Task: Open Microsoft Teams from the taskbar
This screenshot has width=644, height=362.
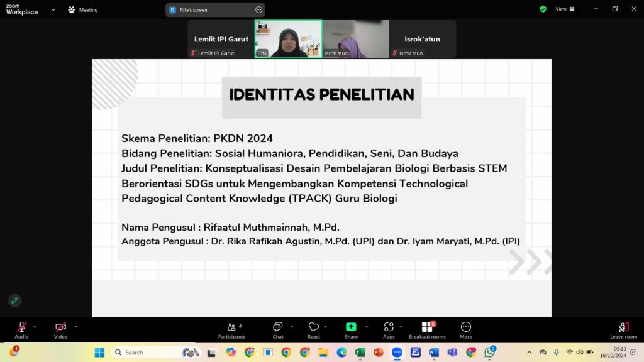Action: [x=453, y=353]
